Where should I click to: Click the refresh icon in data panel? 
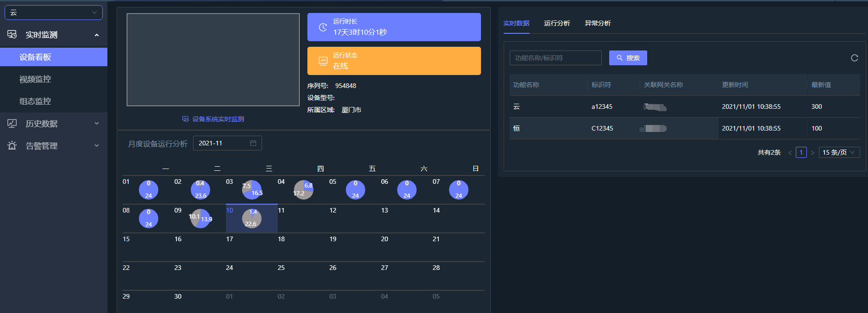pyautogui.click(x=854, y=58)
